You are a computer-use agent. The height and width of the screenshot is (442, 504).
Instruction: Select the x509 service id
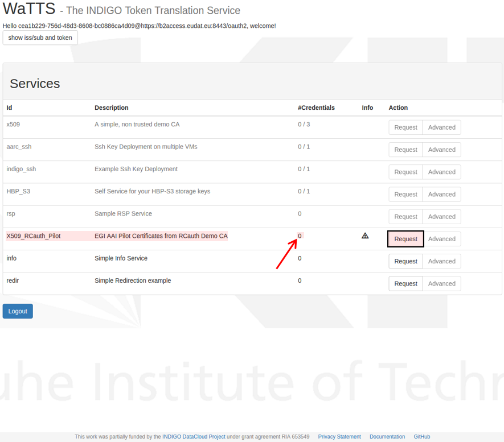pyautogui.click(x=13, y=124)
